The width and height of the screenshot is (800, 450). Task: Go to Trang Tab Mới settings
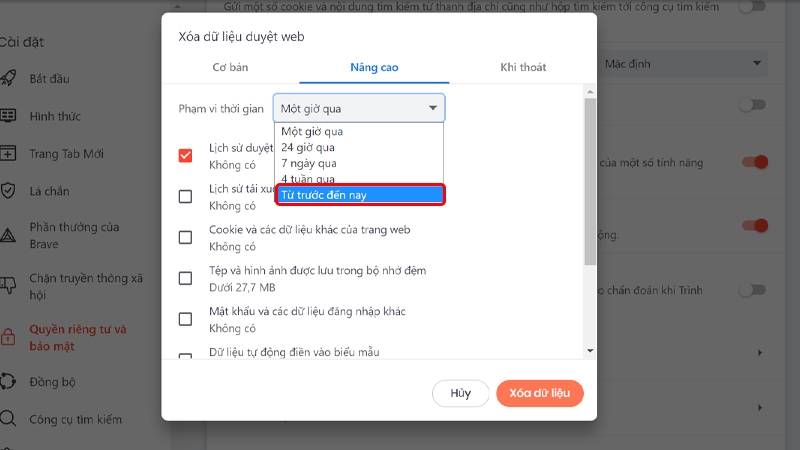coord(66,154)
